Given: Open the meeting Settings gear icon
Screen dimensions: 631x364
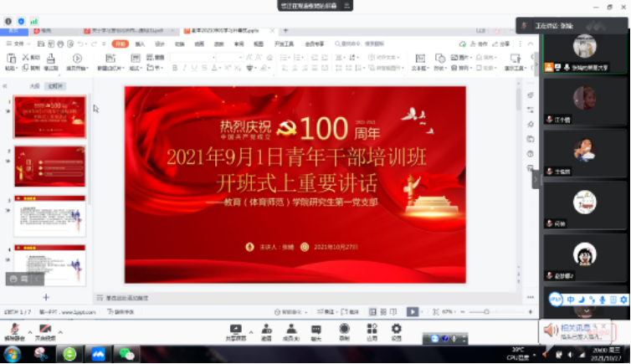Looking at the screenshot, I should click(397, 331).
